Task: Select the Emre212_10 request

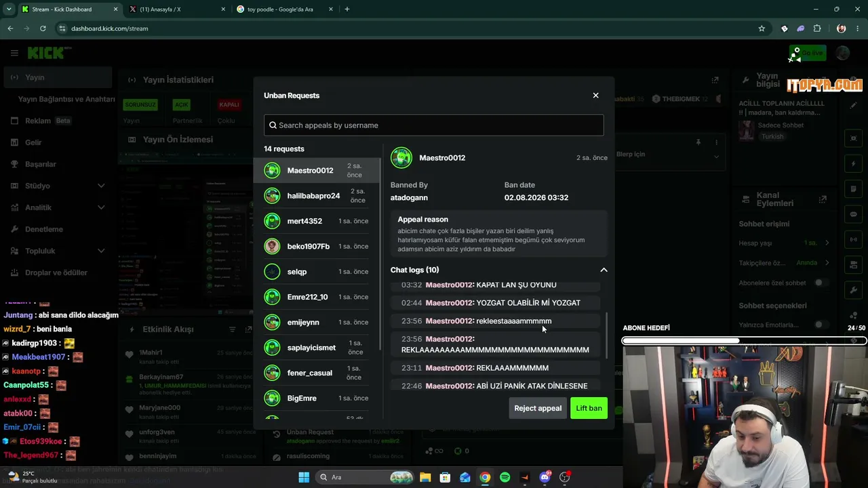Action: pos(317,297)
